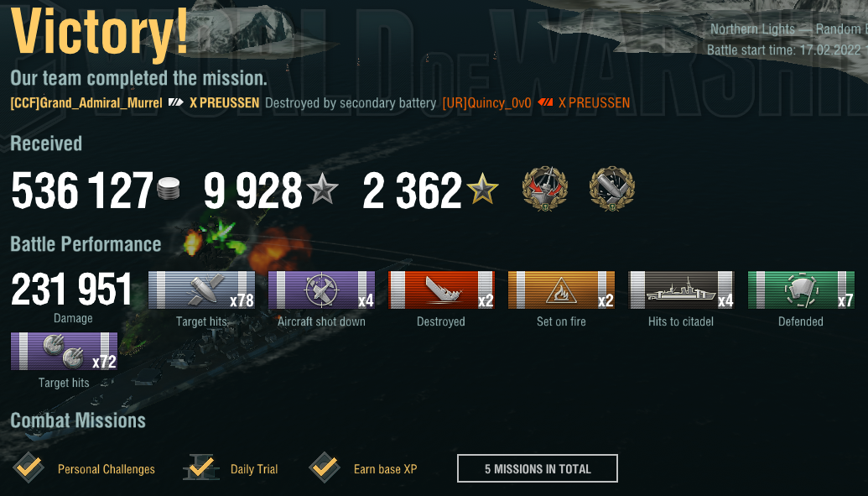Click the second achievement medal badge
The image size is (868, 496).
click(x=612, y=189)
